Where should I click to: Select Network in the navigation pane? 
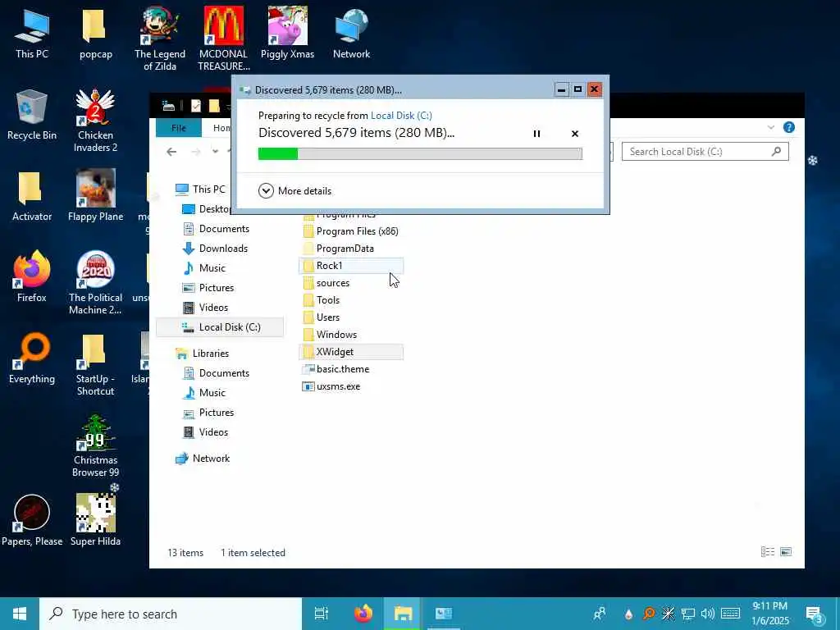point(203,459)
